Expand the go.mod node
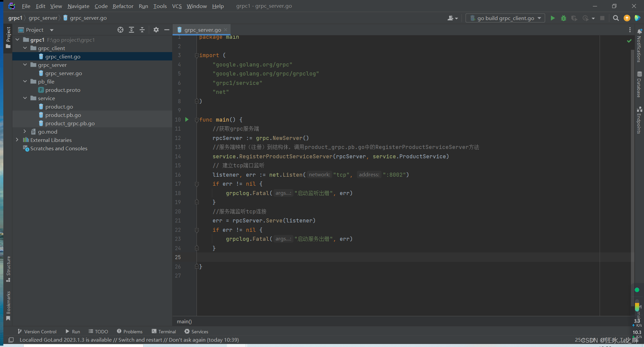Screen dimensions: 644x347 [25, 132]
